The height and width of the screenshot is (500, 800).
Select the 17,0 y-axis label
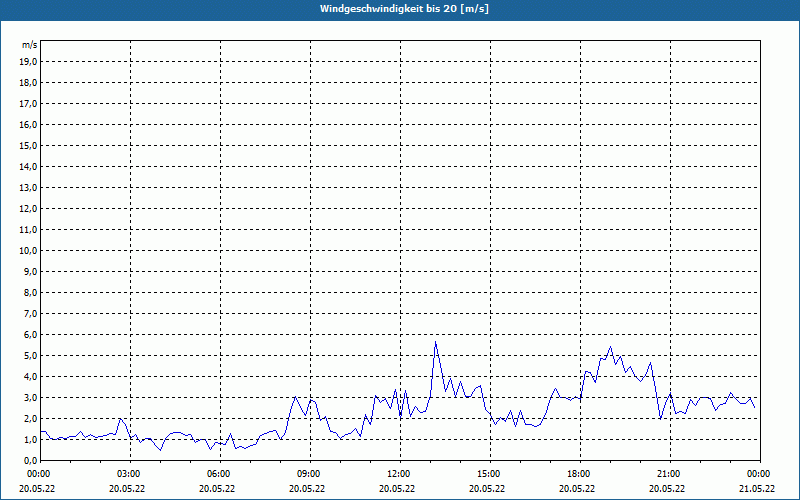29,104
